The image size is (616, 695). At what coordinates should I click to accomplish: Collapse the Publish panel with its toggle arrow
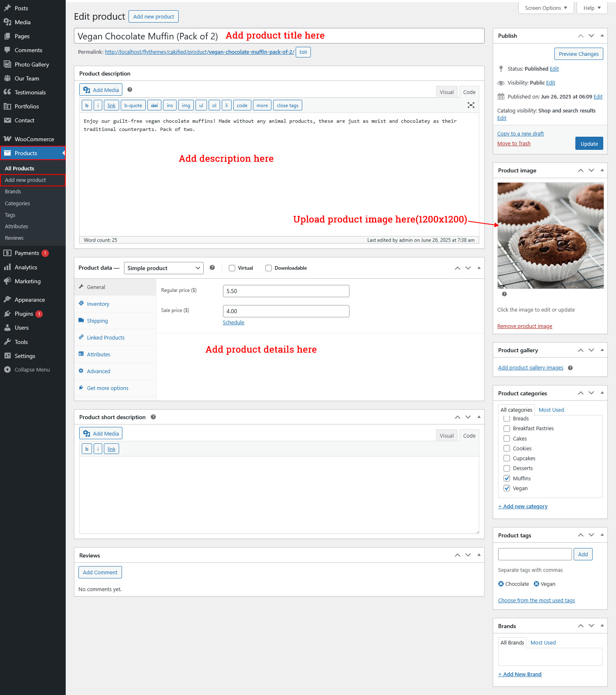[602, 36]
